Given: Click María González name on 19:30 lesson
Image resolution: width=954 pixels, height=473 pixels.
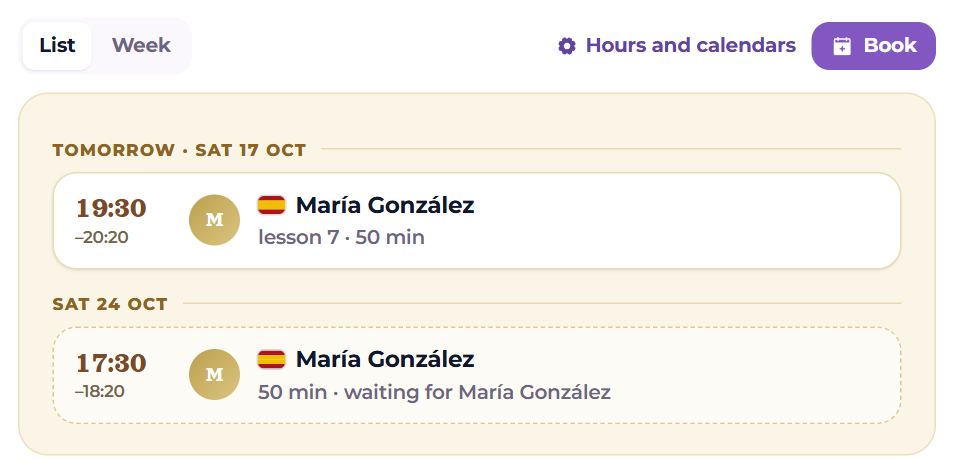Looking at the screenshot, I should coord(385,206).
